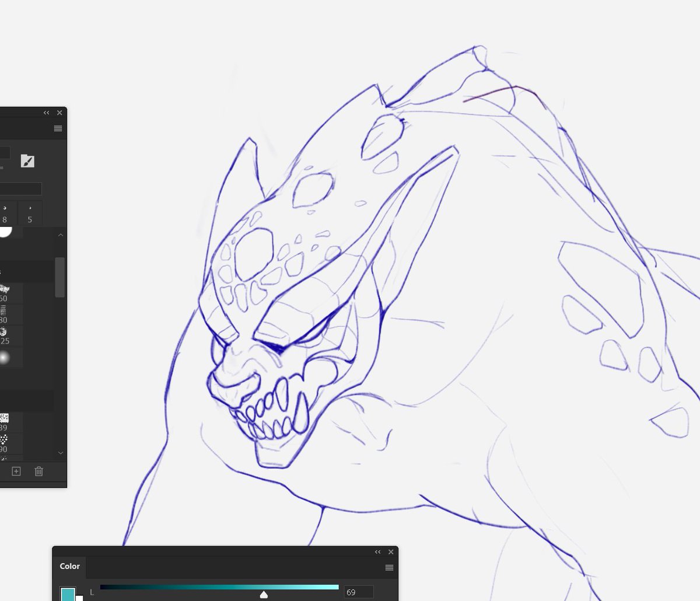Click the scroll up arrow in brush list
The height and width of the screenshot is (601, 700).
(x=61, y=235)
